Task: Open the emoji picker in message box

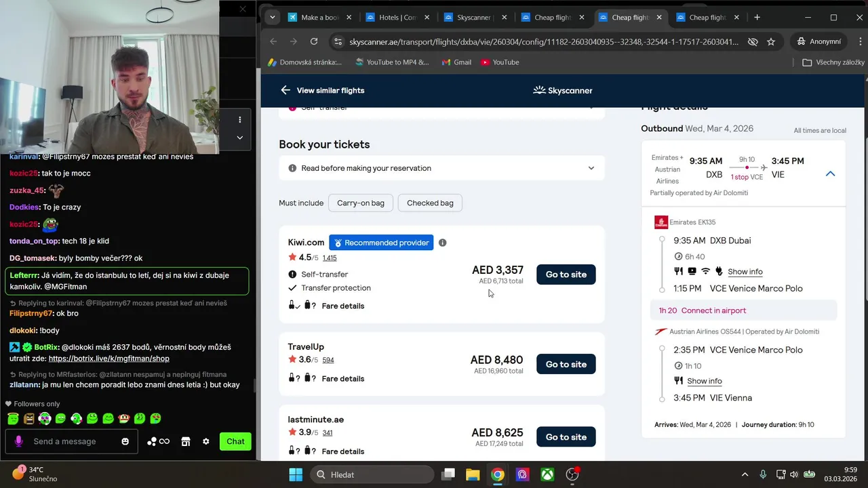Action: pyautogui.click(x=125, y=441)
